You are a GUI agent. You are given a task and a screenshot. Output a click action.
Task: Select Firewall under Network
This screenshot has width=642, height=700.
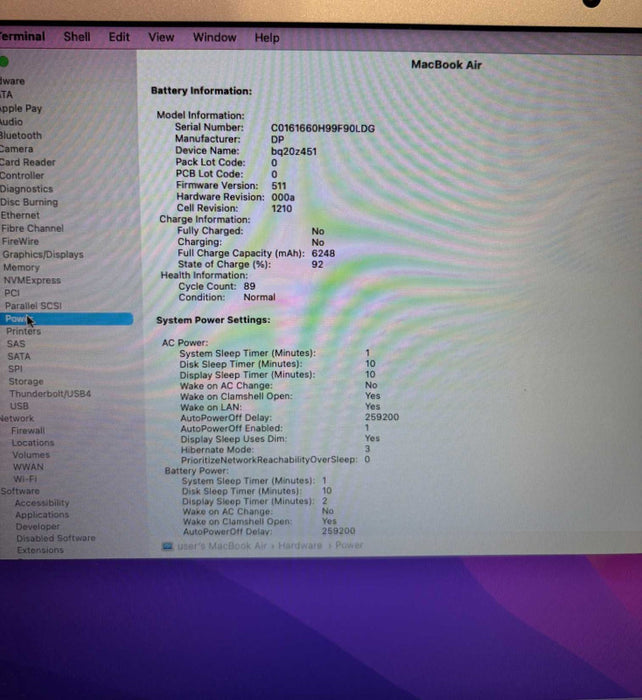coord(28,430)
